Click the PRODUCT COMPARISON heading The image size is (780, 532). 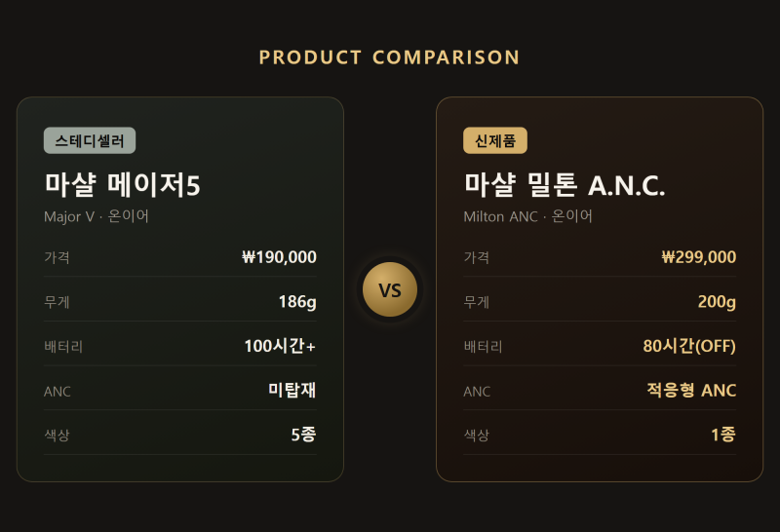click(x=389, y=57)
